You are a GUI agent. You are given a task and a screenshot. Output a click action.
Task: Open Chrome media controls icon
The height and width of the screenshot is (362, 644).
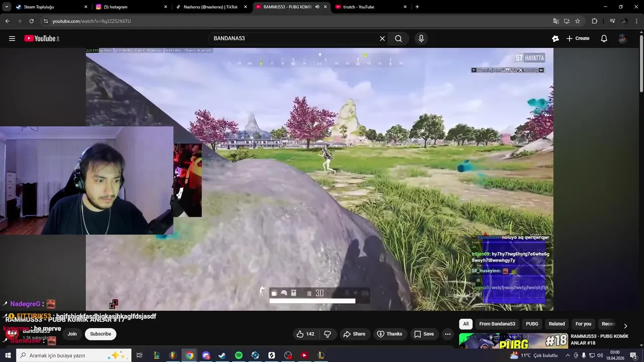tap(612, 21)
